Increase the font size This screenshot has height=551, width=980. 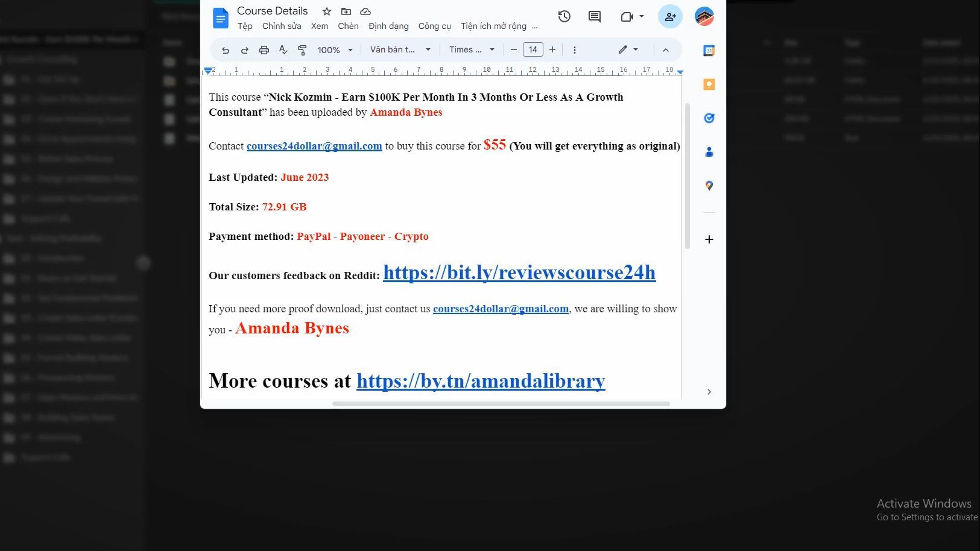552,50
